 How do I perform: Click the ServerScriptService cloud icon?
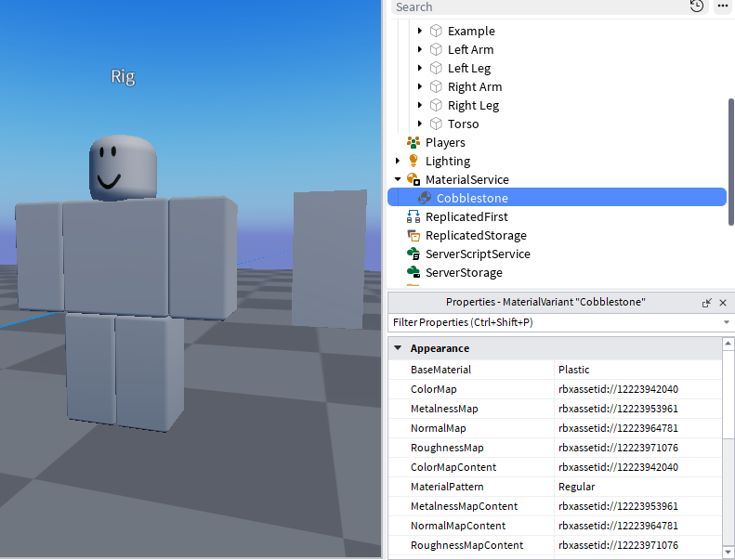point(413,254)
